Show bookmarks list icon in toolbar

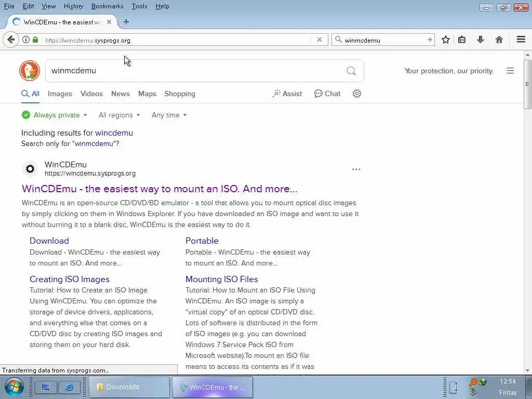click(462, 39)
